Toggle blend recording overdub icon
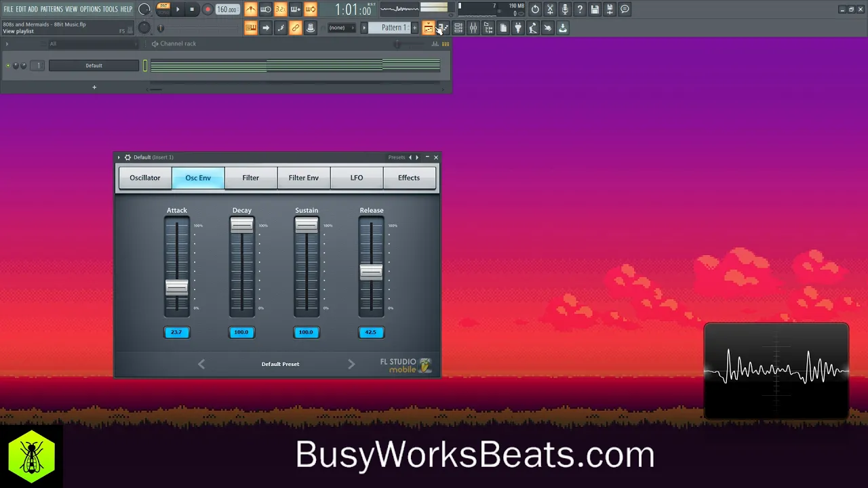This screenshot has width=868, height=488. coord(296,9)
